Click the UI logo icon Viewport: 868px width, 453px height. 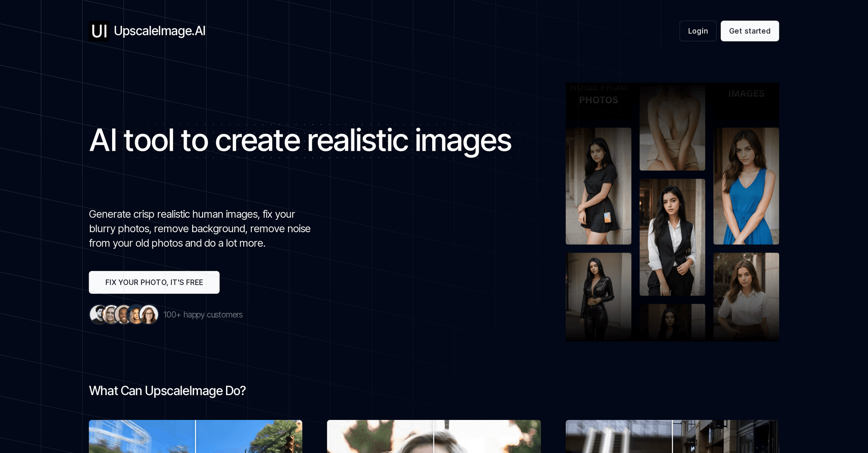99,31
